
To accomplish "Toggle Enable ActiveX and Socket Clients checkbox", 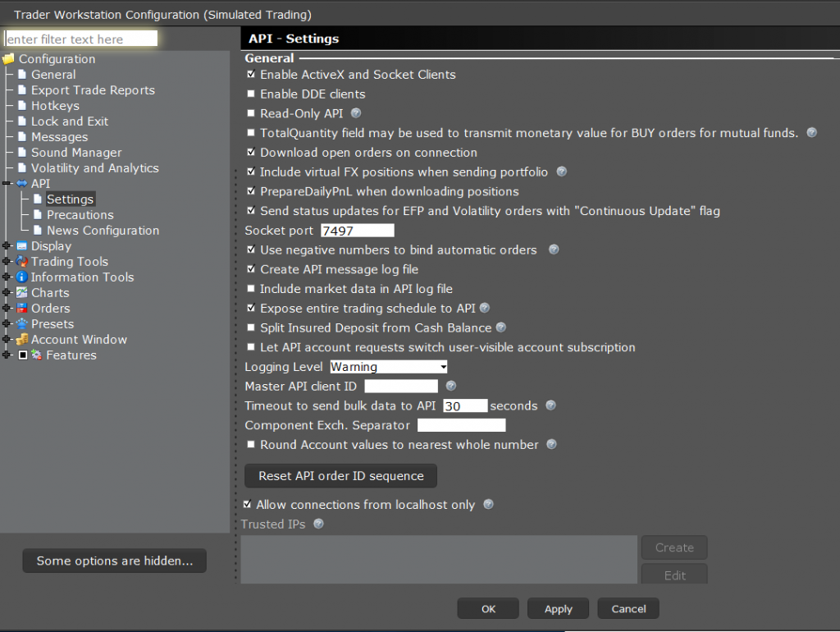I will click(x=251, y=74).
